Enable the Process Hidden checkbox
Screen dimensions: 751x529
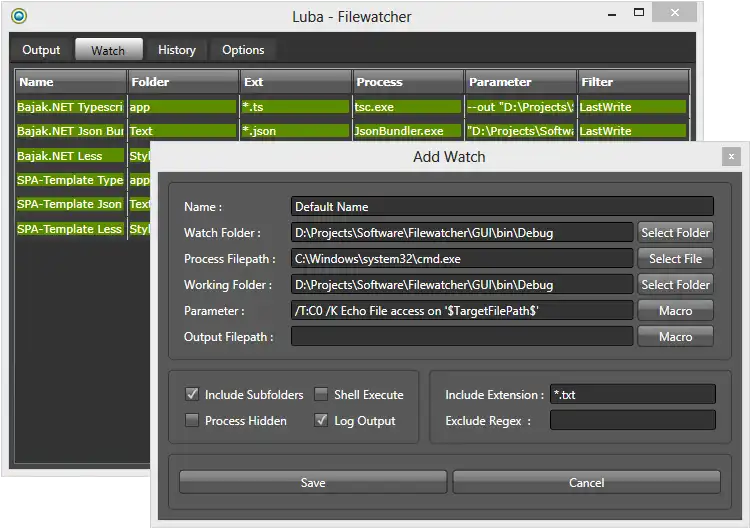click(x=192, y=420)
